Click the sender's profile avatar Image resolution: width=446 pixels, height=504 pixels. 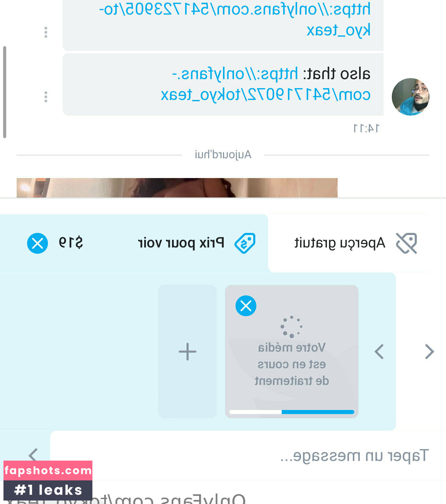(x=411, y=97)
